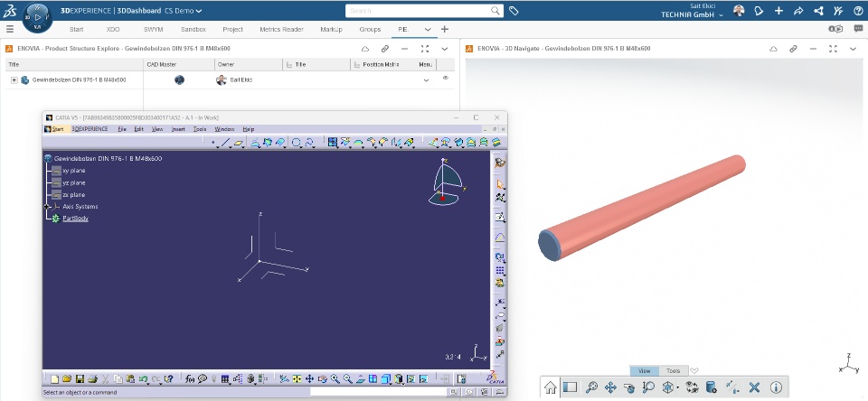The image size is (868, 401).
Task: Click the info icon in 3D Navigate toolbar
Action: click(776, 387)
